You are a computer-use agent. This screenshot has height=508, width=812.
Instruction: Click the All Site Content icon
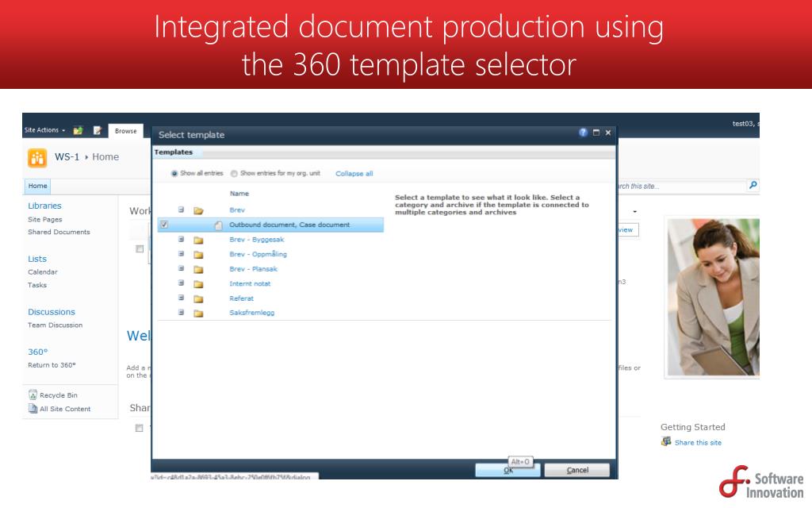[33, 409]
